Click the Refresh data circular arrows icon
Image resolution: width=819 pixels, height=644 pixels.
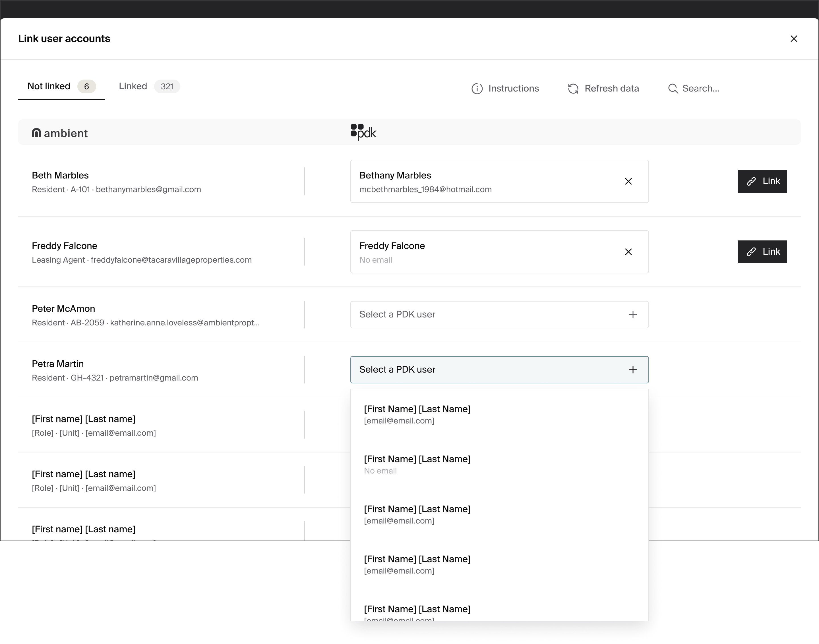click(x=573, y=89)
